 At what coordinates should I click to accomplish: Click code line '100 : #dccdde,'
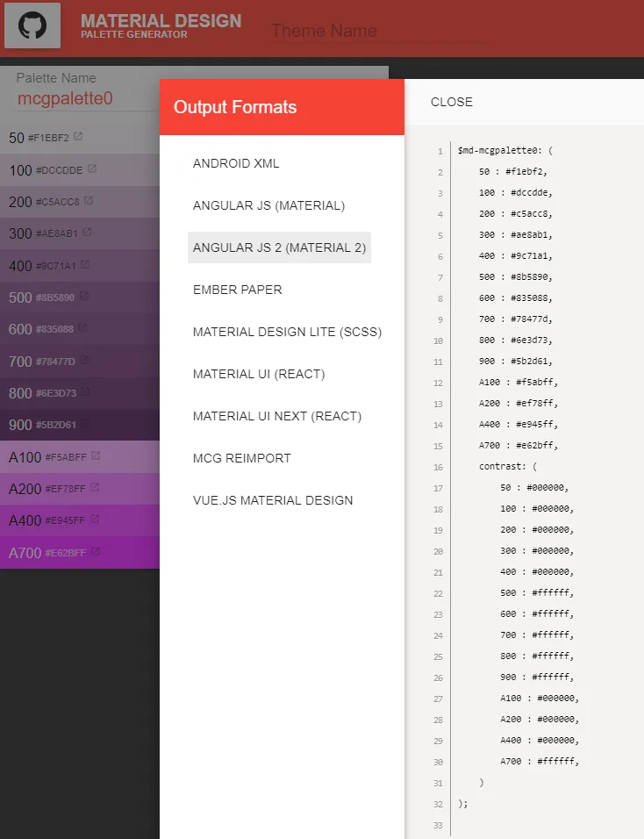[516, 192]
